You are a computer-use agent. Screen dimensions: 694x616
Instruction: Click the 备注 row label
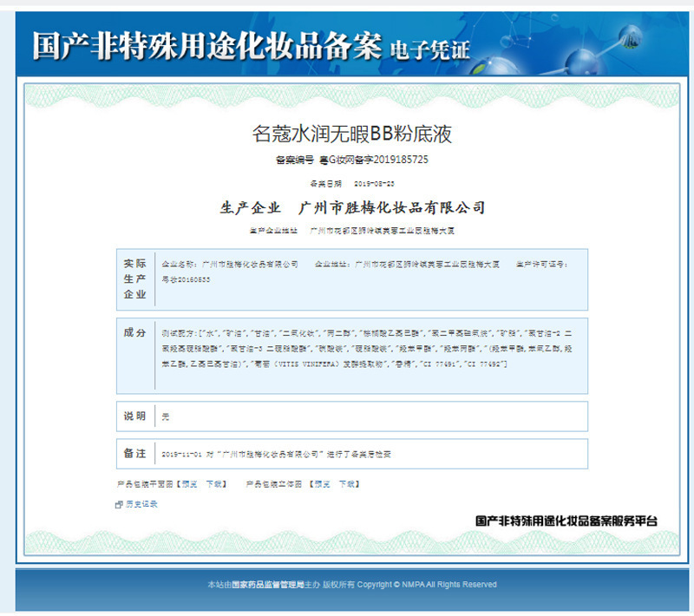(x=135, y=453)
